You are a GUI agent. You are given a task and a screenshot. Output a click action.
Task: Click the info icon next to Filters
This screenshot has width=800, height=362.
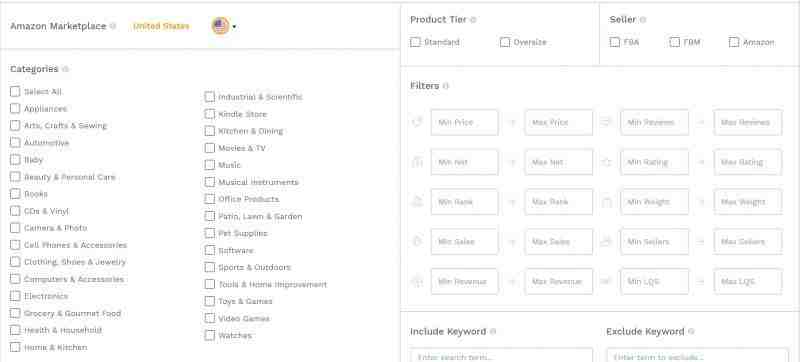click(x=445, y=86)
